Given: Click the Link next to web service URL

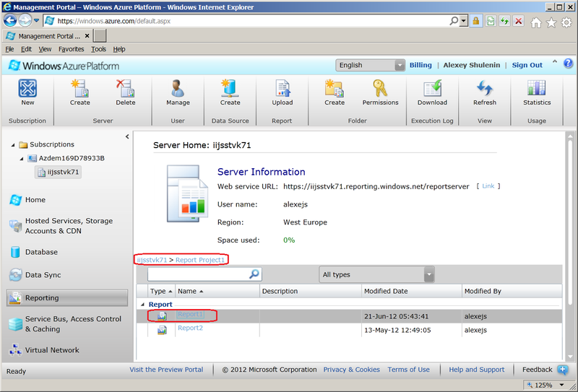Looking at the screenshot, I should pos(488,186).
